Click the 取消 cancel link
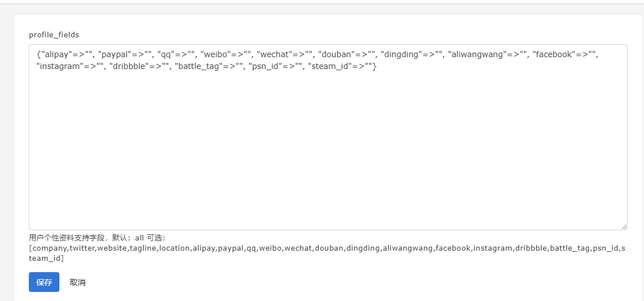This screenshot has width=644, height=301. click(x=78, y=282)
